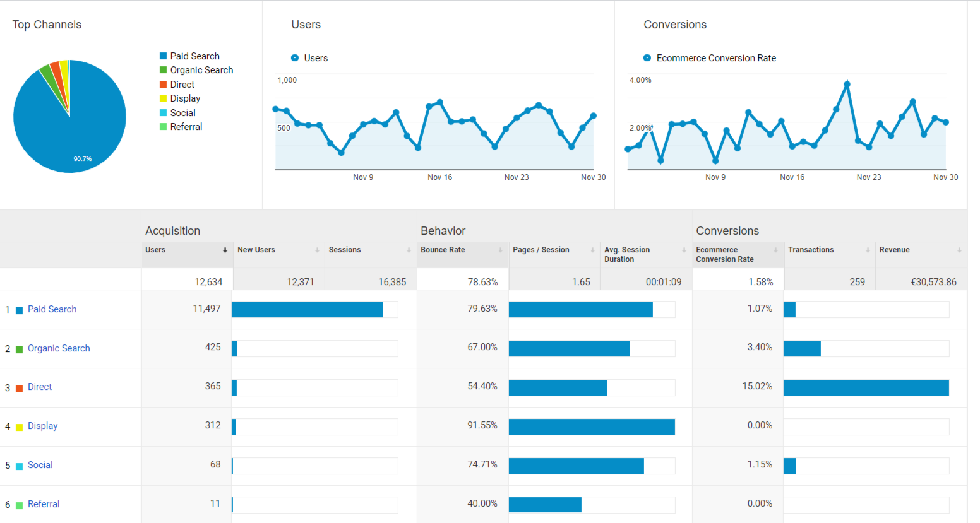Sort by Avg. Session Duration arrow
The height and width of the screenshot is (523, 980).
click(684, 250)
